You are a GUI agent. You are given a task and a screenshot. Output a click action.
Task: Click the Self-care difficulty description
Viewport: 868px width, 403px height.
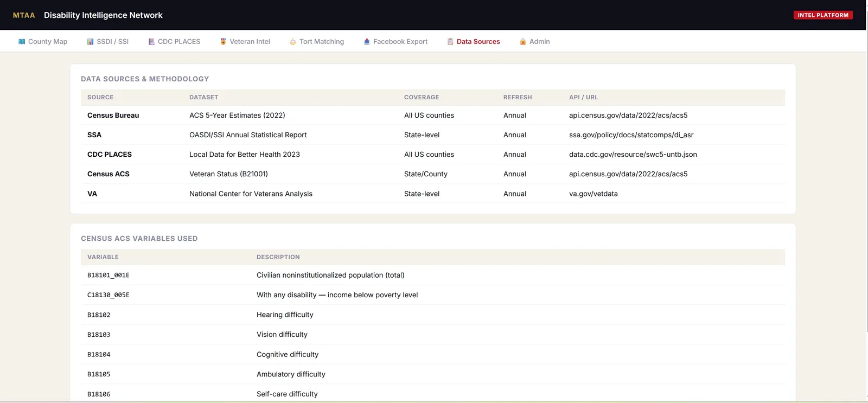(x=287, y=394)
